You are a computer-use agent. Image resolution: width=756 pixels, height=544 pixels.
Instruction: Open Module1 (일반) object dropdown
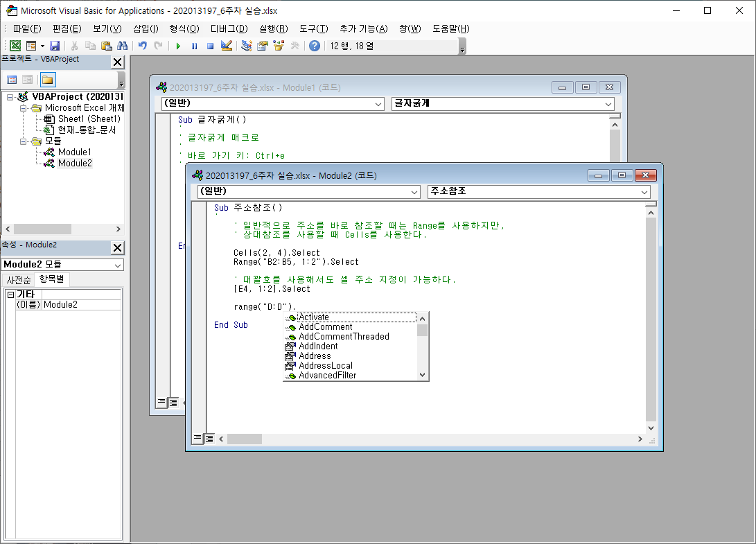[x=378, y=104]
